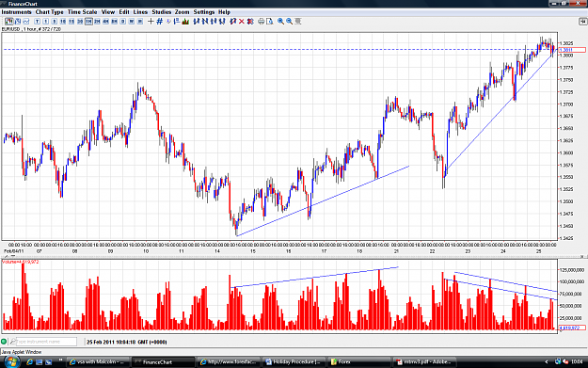Select the candlestick chart type icon
The height and width of the screenshot is (368, 588).
coord(9,22)
